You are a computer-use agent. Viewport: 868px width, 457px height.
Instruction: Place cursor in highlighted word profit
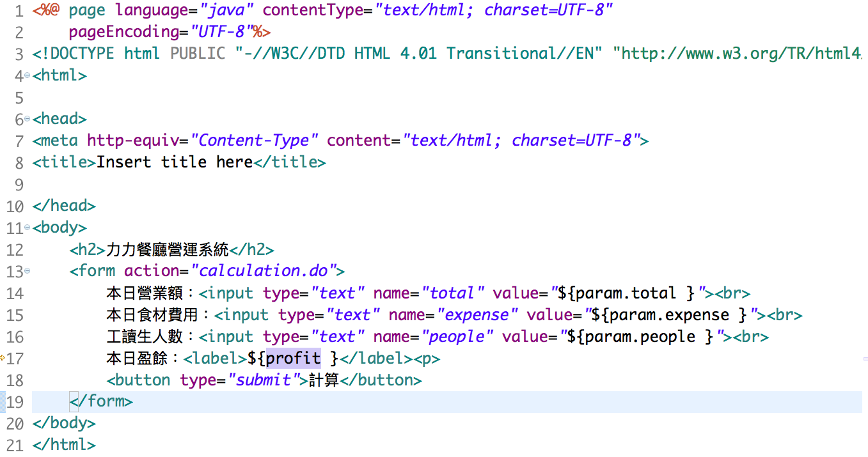click(293, 359)
